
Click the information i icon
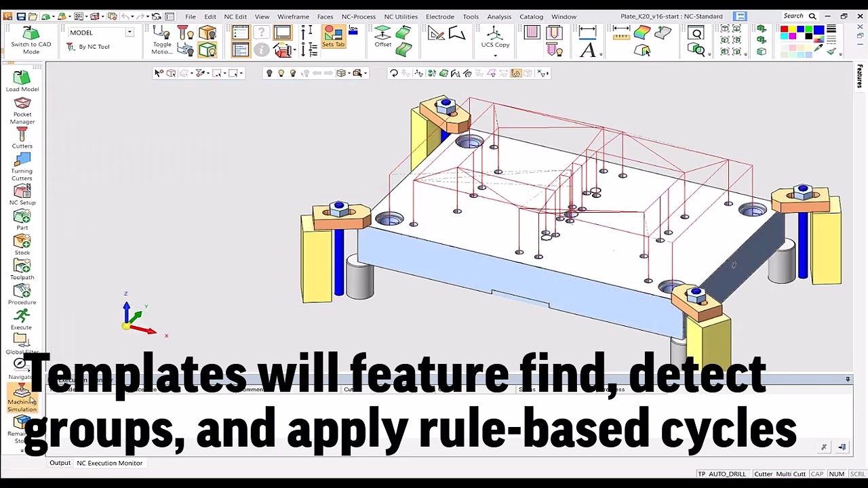pos(261,49)
